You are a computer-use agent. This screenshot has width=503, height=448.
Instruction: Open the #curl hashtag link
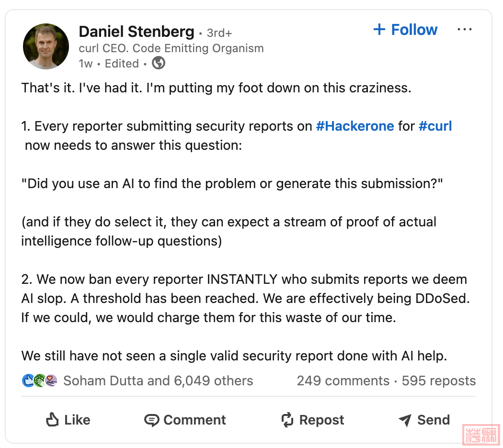435,126
